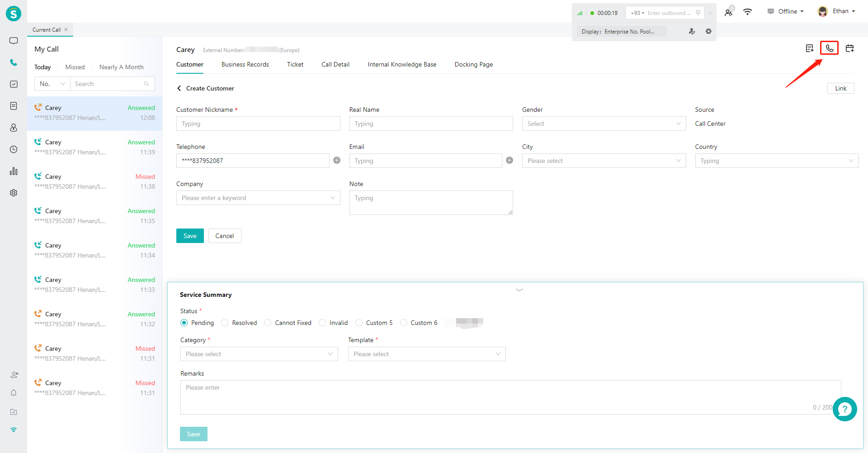Open the Gender select dropdown
This screenshot has height=453, width=868.
pos(604,124)
